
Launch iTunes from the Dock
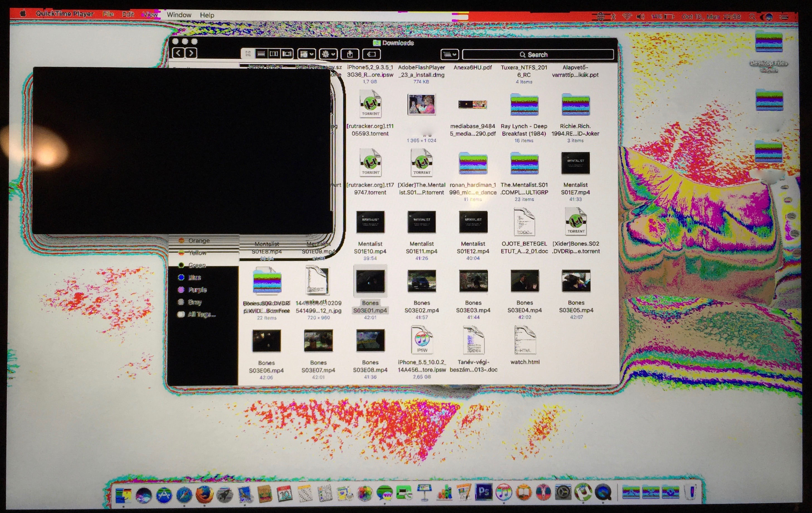504,493
